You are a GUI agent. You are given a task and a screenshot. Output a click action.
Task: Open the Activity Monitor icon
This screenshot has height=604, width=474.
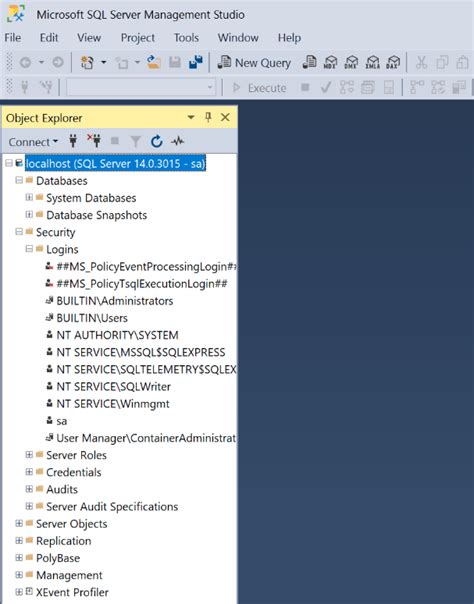(178, 141)
